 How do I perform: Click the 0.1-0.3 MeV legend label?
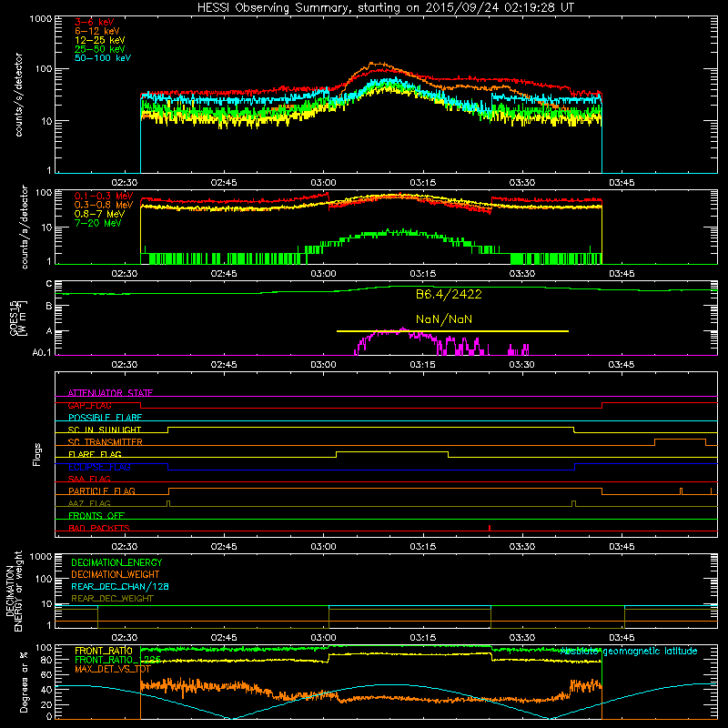pos(104,196)
